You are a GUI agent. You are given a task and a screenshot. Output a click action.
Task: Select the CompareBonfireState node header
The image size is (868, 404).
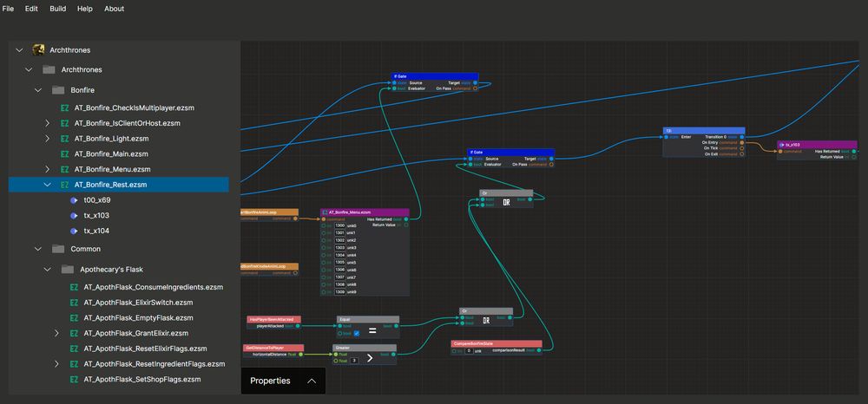click(x=496, y=344)
